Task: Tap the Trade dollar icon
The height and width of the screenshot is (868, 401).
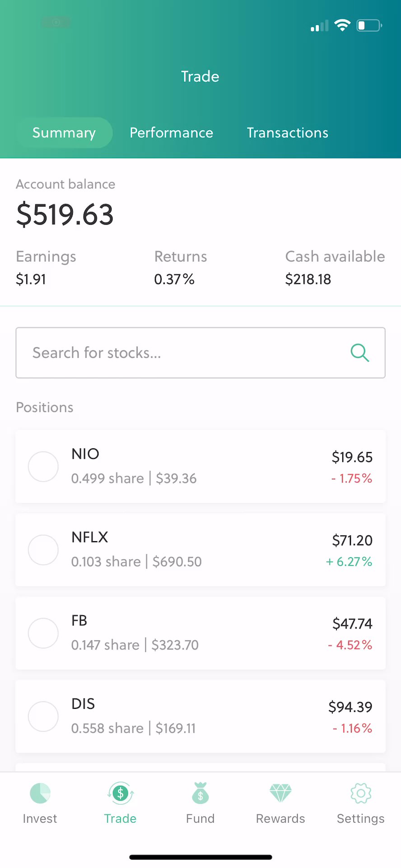Action: [x=120, y=793]
